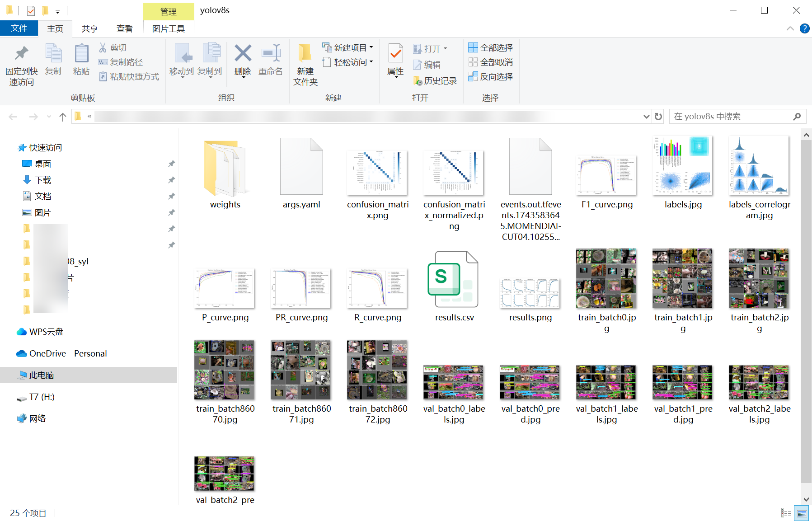
Task: Select the PR_curve.png thumbnail
Action: coord(301,289)
